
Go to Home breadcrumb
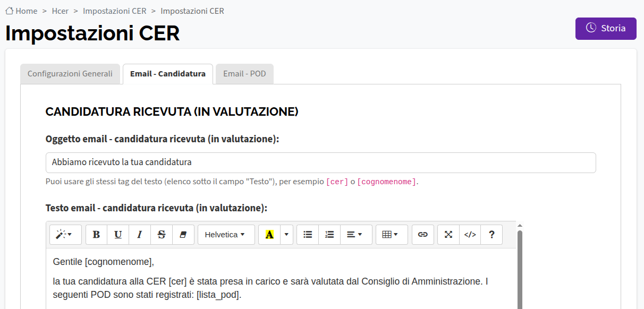[x=27, y=11]
